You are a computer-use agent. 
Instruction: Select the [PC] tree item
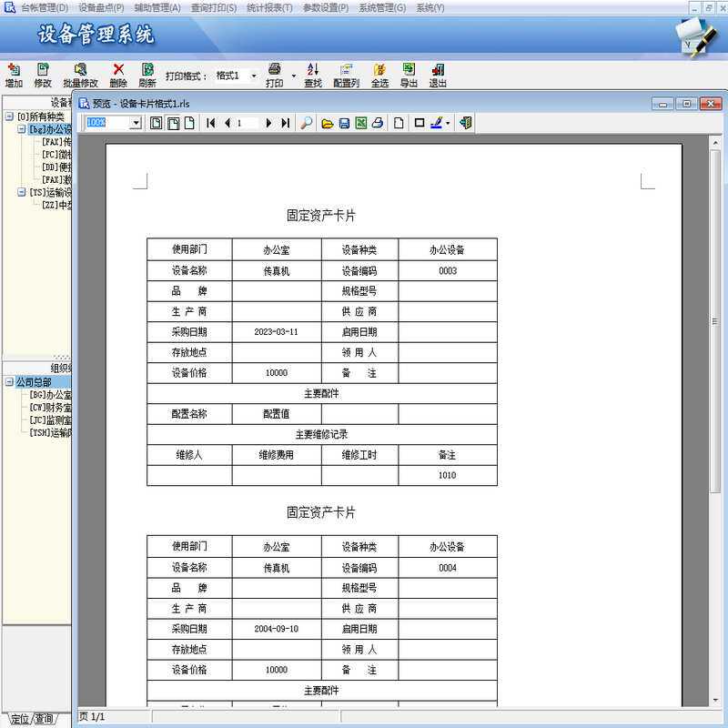coord(56,154)
